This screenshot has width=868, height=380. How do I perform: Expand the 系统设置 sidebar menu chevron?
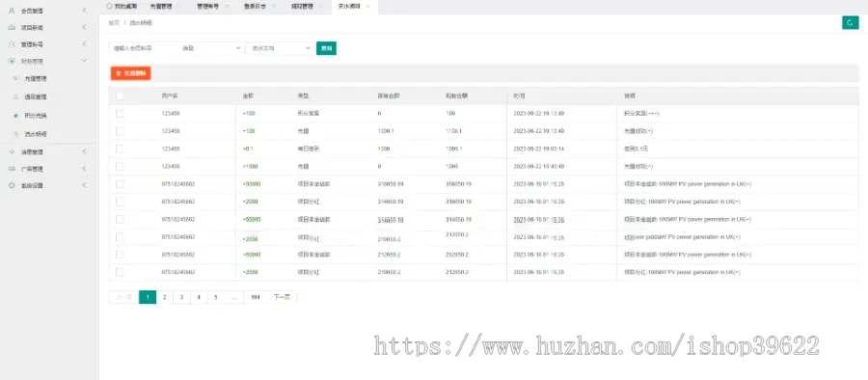[x=84, y=185]
